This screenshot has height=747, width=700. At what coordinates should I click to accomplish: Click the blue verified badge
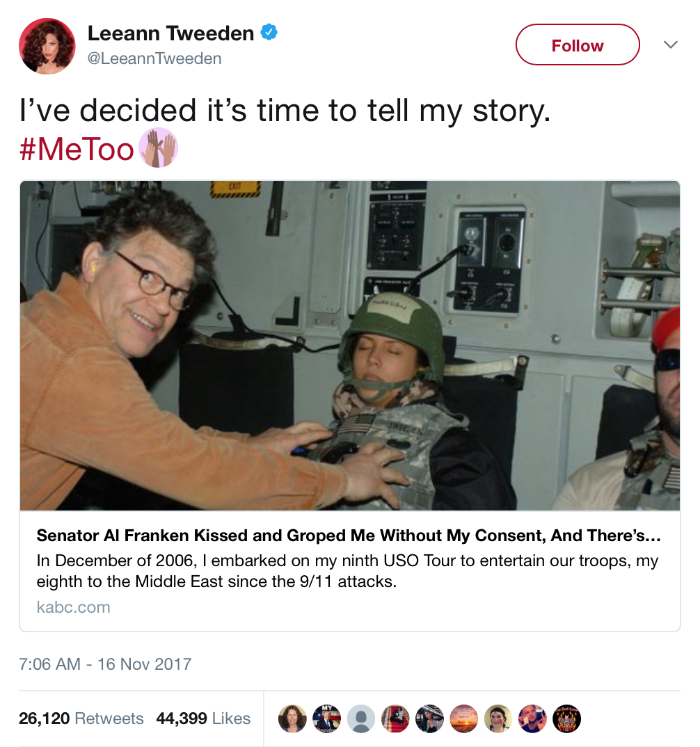click(x=269, y=33)
